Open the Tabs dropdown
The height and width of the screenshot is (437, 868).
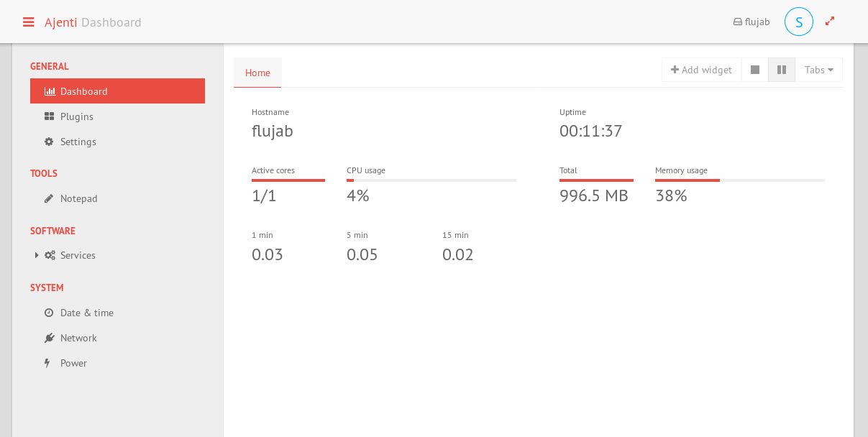coord(818,70)
